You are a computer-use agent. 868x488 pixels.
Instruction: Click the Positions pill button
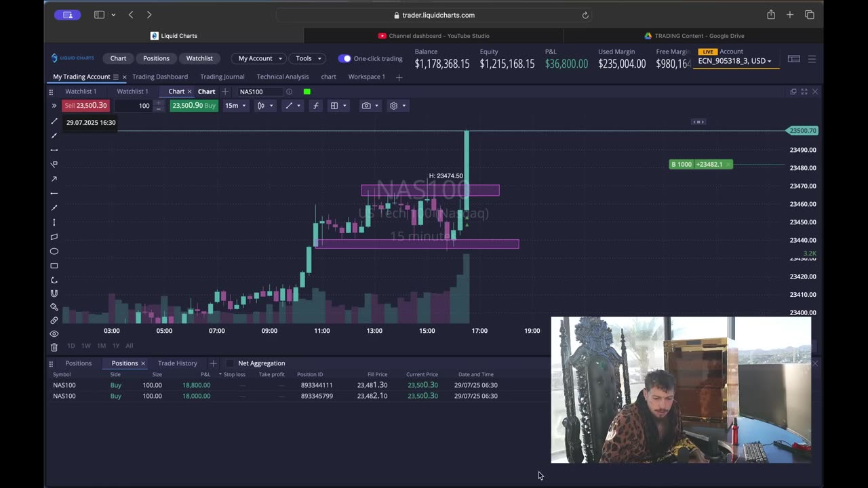point(156,58)
